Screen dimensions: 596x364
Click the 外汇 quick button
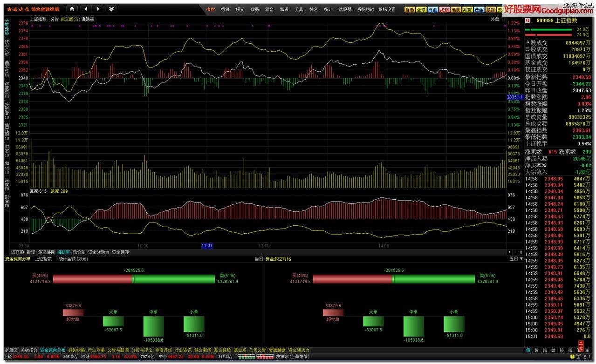pyautogui.click(x=433, y=9)
